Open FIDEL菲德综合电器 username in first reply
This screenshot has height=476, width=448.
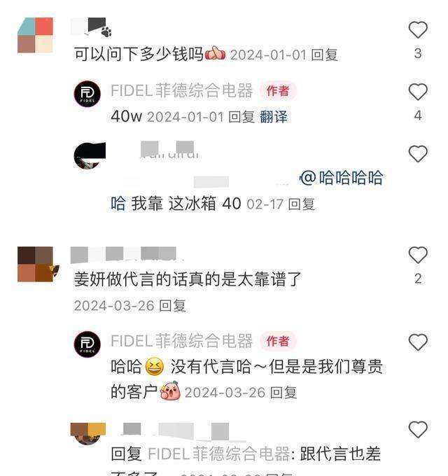point(181,90)
